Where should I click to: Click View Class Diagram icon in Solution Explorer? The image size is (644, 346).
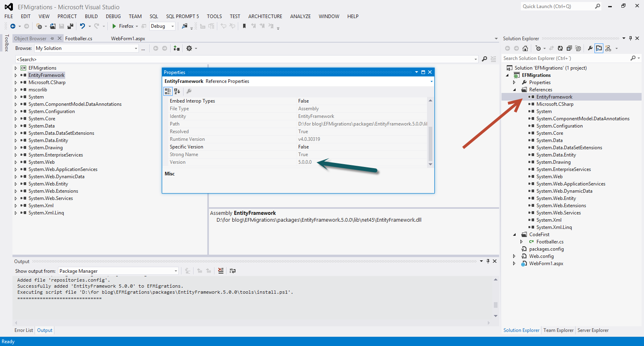(608, 48)
